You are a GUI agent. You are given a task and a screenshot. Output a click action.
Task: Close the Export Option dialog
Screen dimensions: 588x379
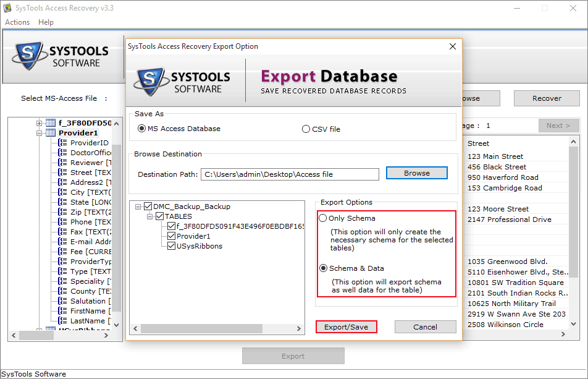pos(453,46)
